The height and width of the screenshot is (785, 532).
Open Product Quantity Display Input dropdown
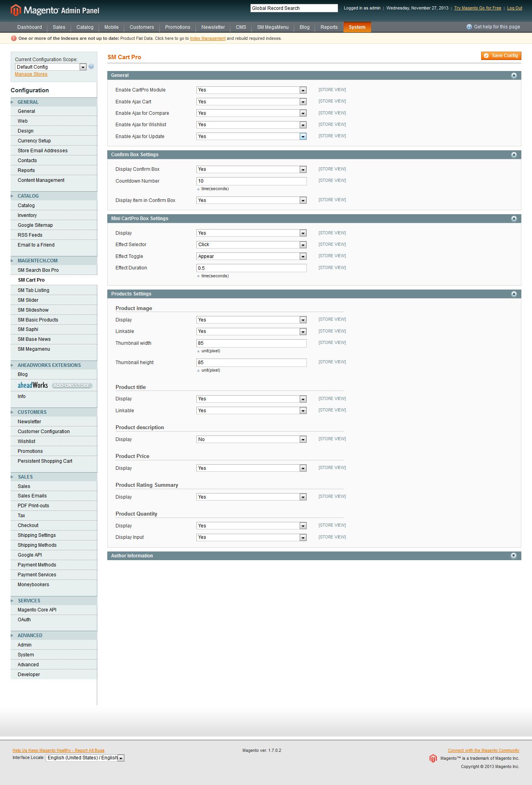point(251,537)
